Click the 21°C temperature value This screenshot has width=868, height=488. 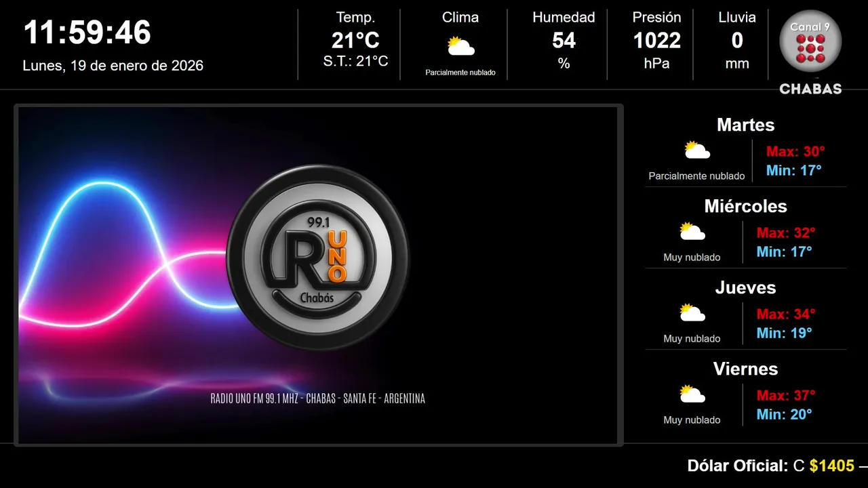pyautogui.click(x=355, y=41)
